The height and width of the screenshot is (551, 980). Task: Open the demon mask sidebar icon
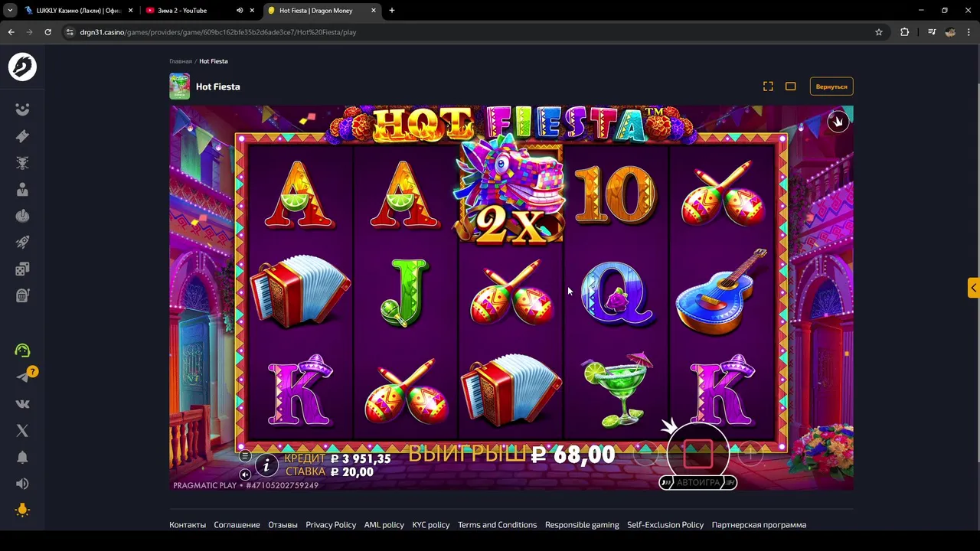click(x=22, y=163)
